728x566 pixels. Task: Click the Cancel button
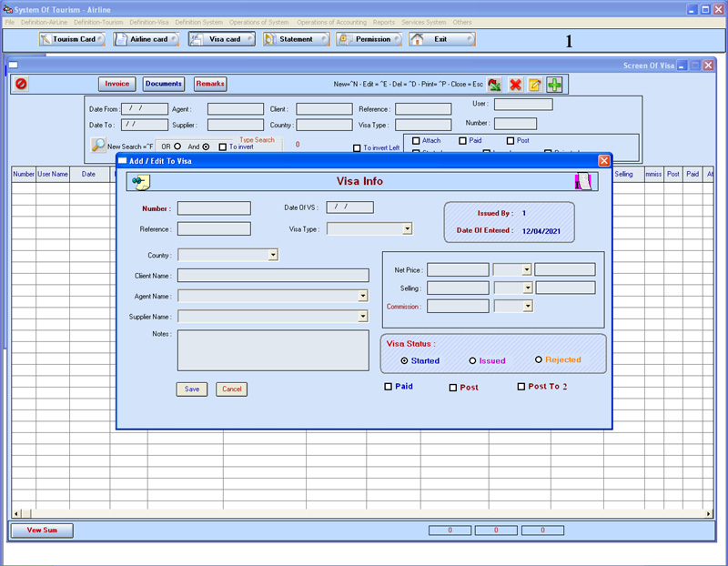pos(231,389)
